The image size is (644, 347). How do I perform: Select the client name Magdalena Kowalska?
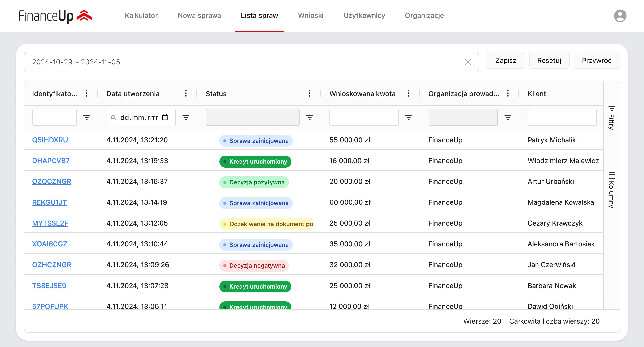[x=561, y=202]
